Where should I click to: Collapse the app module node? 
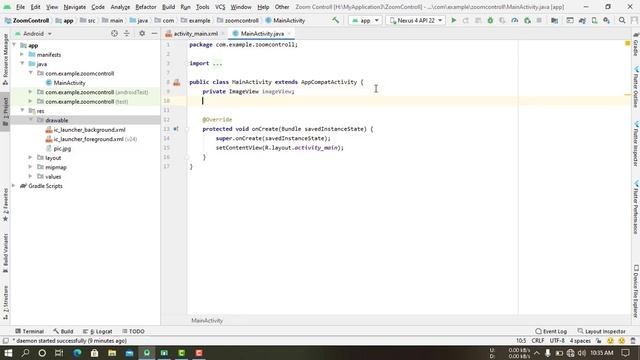pos(14,45)
